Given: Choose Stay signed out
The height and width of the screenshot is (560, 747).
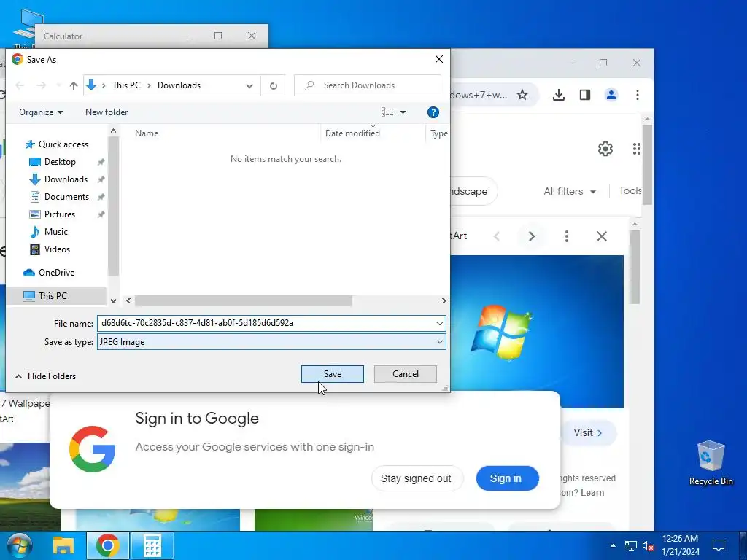Looking at the screenshot, I should click(416, 478).
